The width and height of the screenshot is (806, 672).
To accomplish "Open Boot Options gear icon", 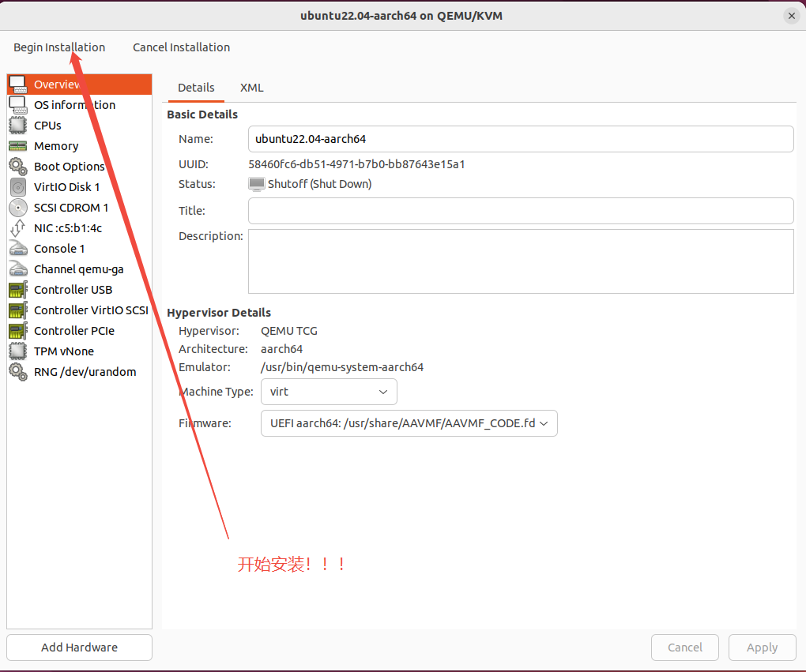I will [x=18, y=167].
